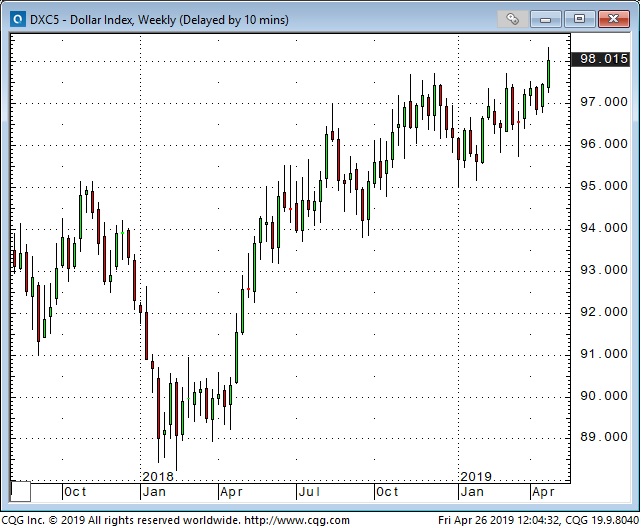Click the Jan label below 2019
This screenshot has height=528, width=642.
(x=472, y=492)
